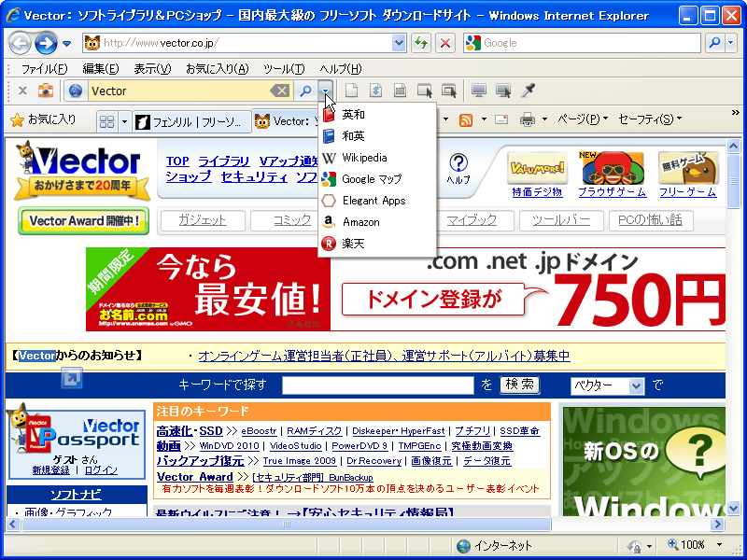Expand the command bar overflow chevron

click(x=736, y=113)
